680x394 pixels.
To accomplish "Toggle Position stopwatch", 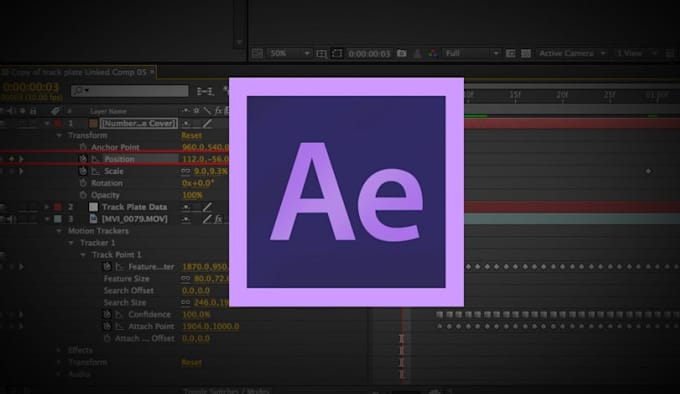I will pos(83,159).
